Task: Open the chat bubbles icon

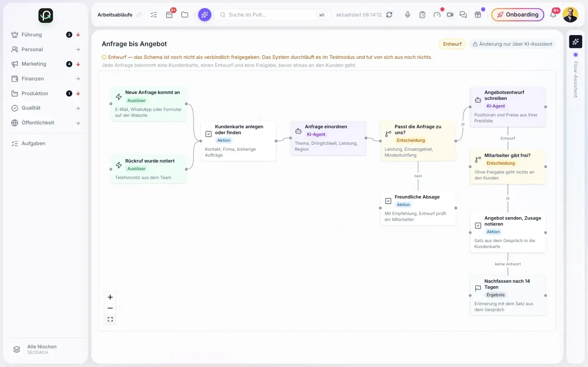Action: [x=463, y=15]
